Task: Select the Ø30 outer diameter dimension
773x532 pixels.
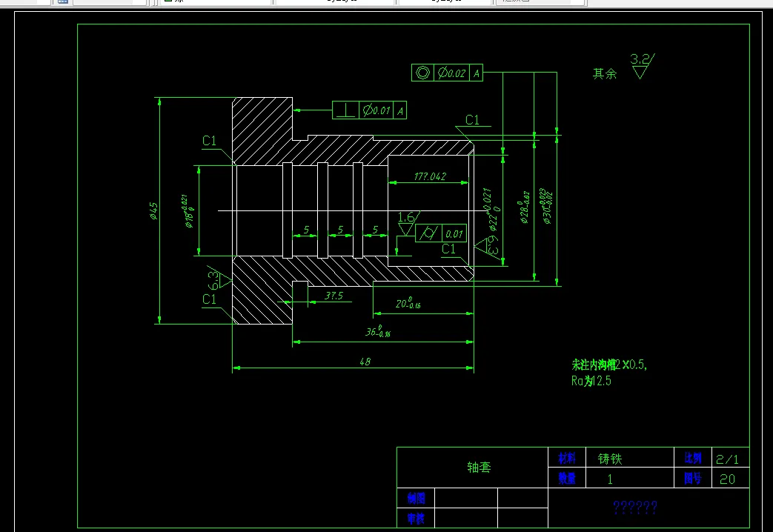Action: pos(546,206)
